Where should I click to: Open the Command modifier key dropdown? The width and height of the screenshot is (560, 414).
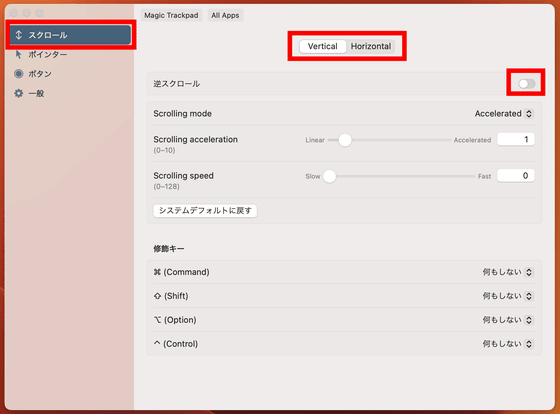508,272
